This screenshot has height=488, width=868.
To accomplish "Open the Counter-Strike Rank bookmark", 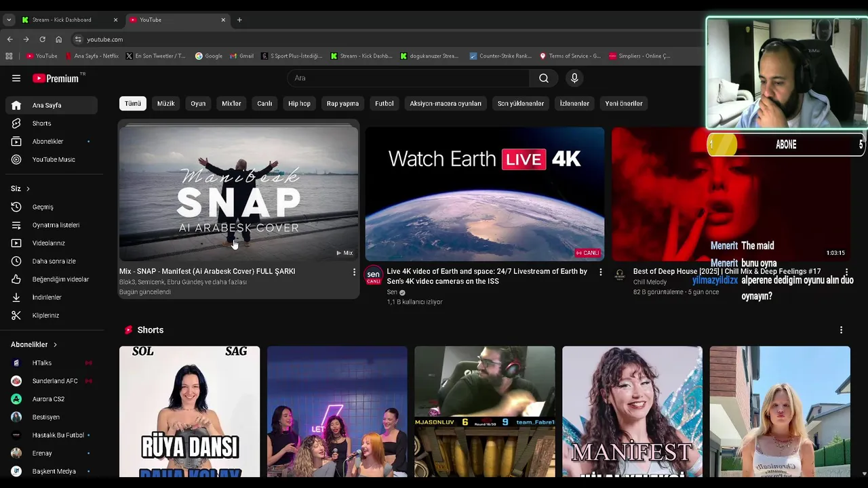I will pyautogui.click(x=500, y=56).
